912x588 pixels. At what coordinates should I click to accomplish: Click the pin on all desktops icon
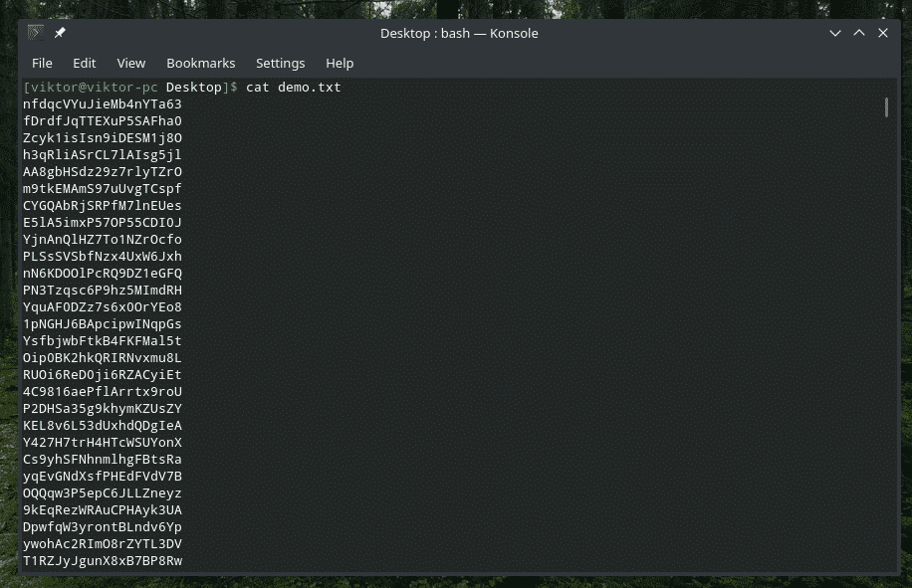click(x=60, y=33)
